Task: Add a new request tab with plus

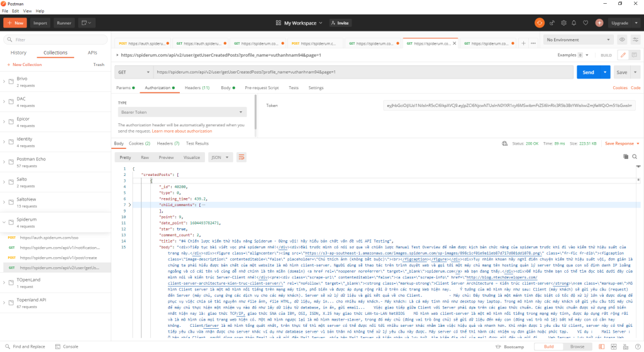Action: [523, 43]
